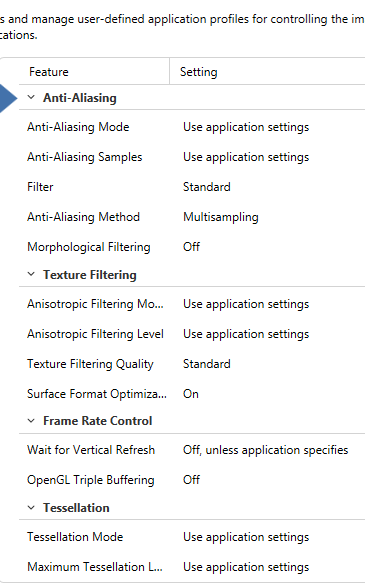Click the blue arrow pointer beside Anti-Aliasing
Image resolution: width=365 pixels, height=583 pixels.
(x=8, y=98)
